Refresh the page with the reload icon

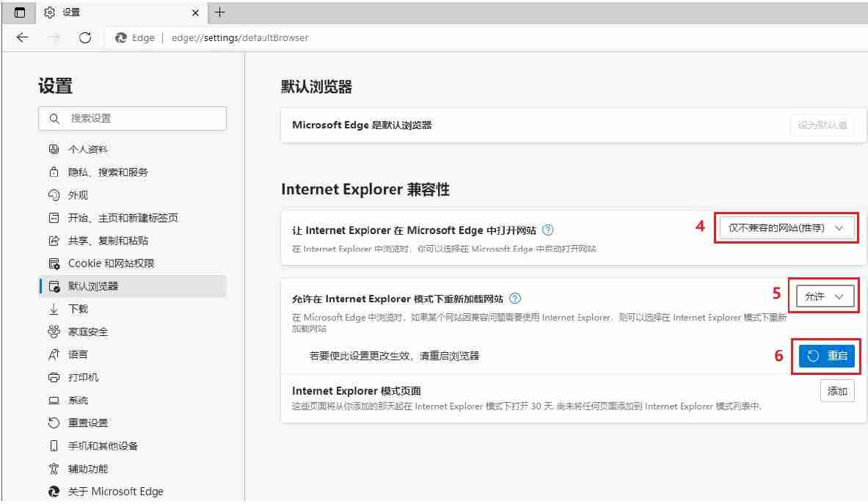click(84, 37)
